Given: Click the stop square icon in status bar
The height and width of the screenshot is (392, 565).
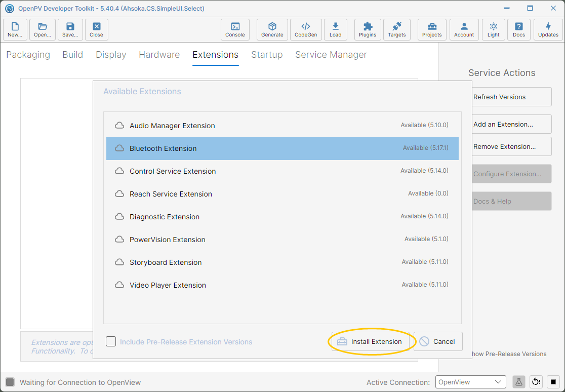Looking at the screenshot, I should coord(553,382).
